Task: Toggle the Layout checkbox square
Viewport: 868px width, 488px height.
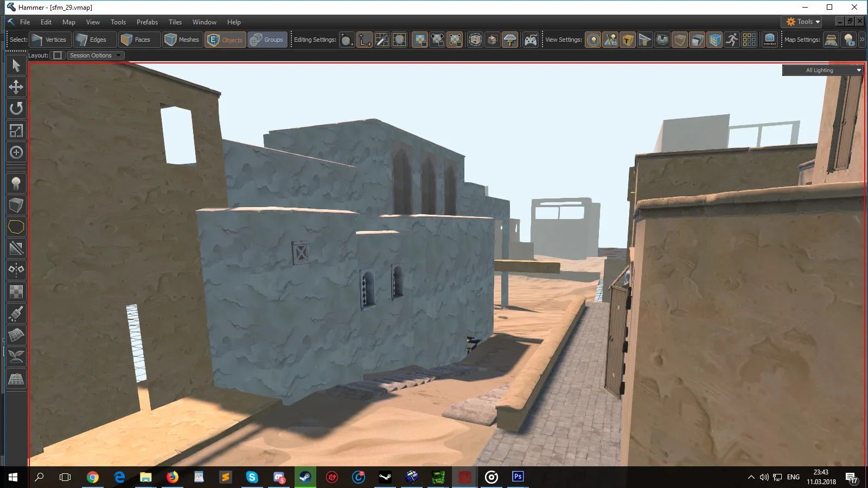Action: pos(58,55)
